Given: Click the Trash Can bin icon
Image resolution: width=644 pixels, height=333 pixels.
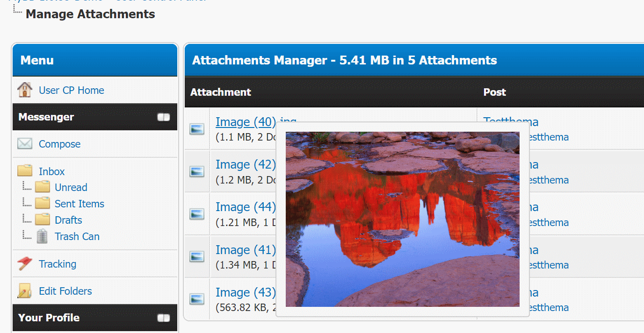Looking at the screenshot, I should [42, 236].
